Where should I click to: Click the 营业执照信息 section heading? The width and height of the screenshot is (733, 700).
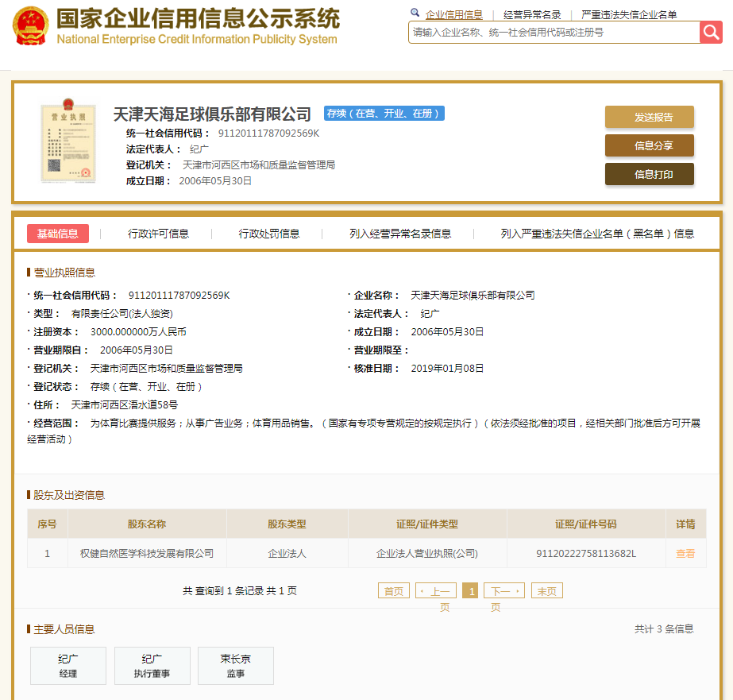coord(64,273)
